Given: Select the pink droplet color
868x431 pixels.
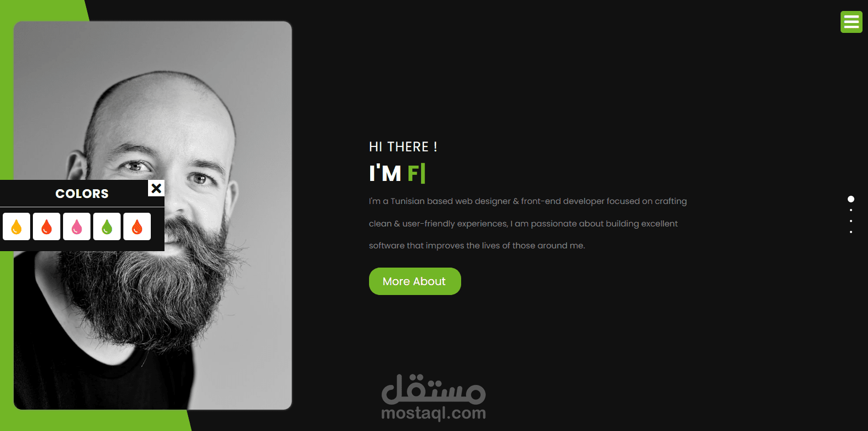Looking at the screenshot, I should [x=77, y=226].
